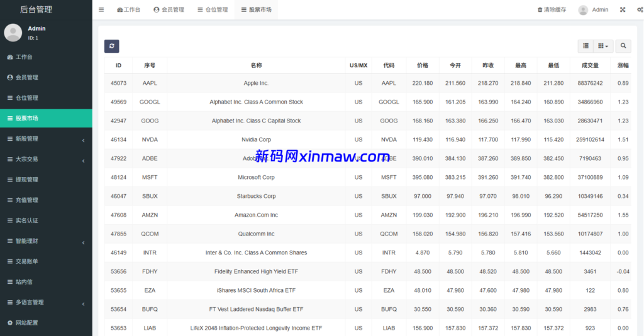Switch to 会员管理 tab in top bar
Image resolution: width=644 pixels, height=336 pixels.
point(169,9)
